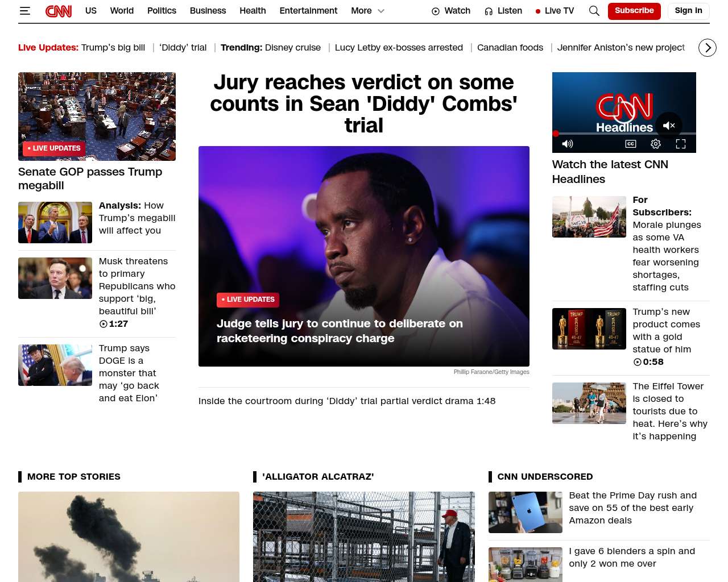The height and width of the screenshot is (582, 728).
Task: Open the blue iPad deal thumbnail
Action: click(526, 512)
